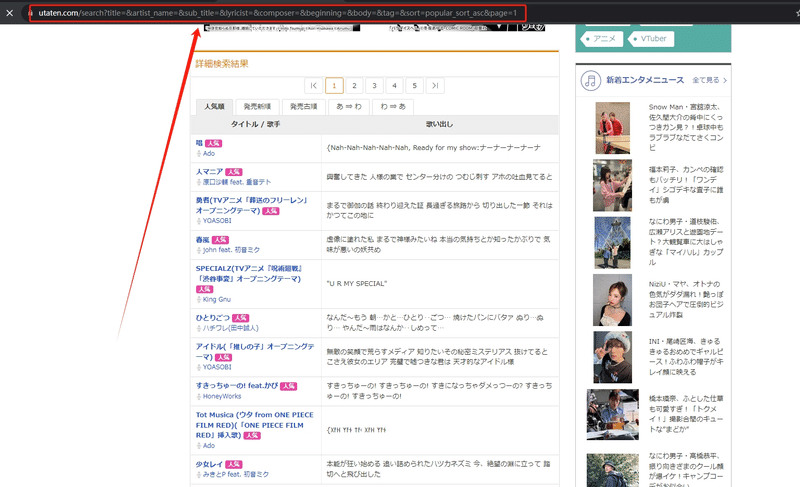This screenshot has width=800, height=487.
Task: Switch to the 発売新順 sort tab
Action: click(x=257, y=107)
